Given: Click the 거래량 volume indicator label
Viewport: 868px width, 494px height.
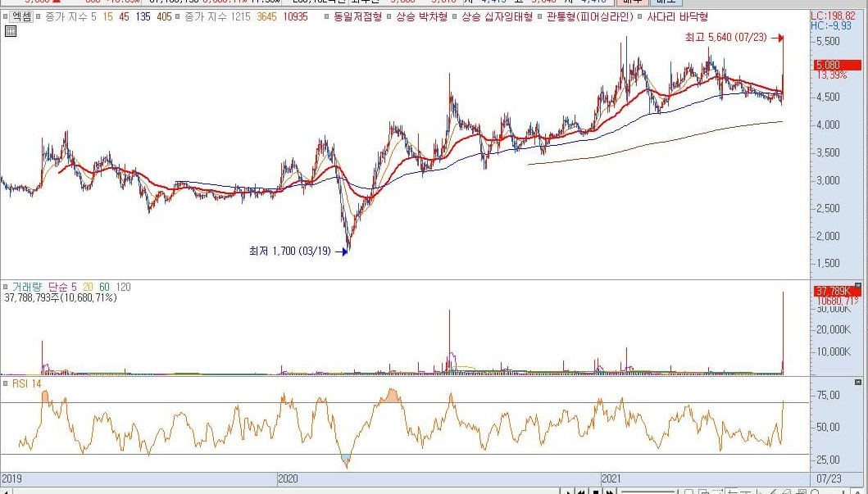Looking at the screenshot, I should click(26, 287).
